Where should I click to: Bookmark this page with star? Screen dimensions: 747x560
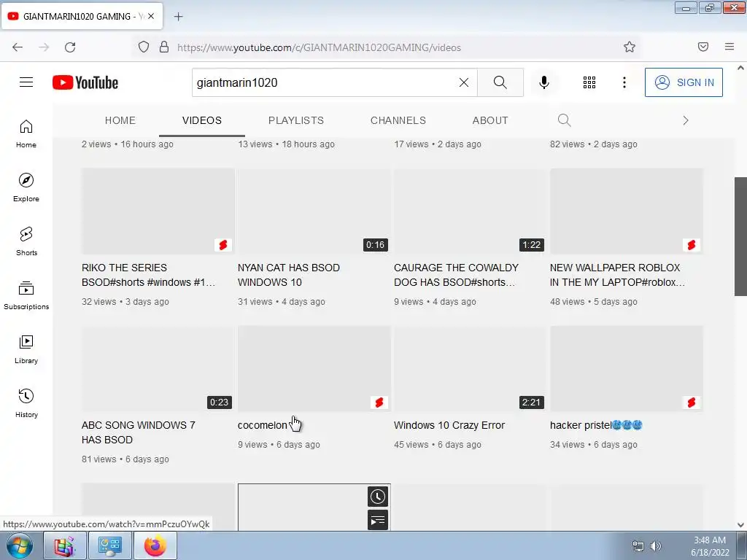coord(630,47)
